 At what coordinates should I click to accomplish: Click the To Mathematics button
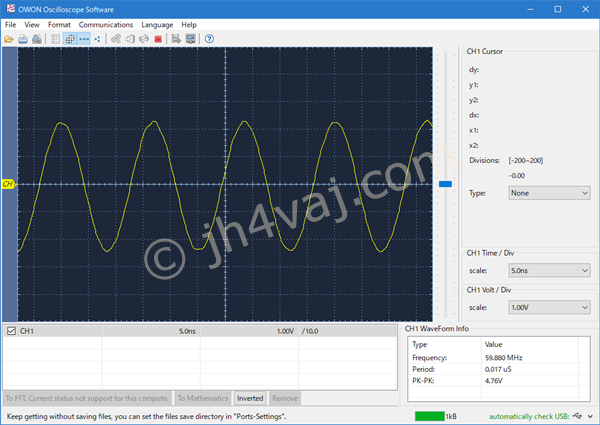coord(203,398)
